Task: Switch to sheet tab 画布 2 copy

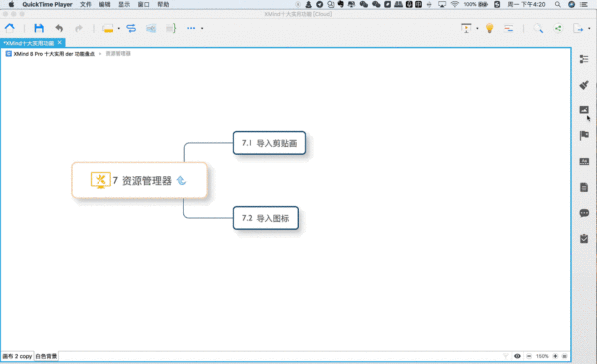Action: [x=17, y=356]
